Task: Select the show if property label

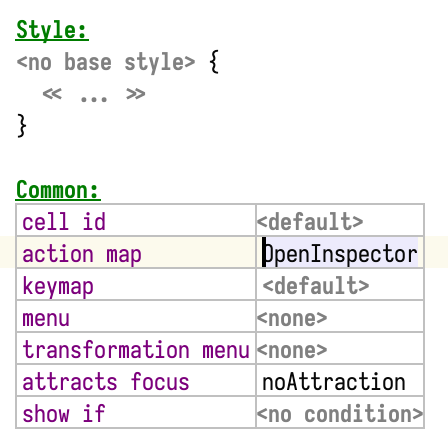Action: pos(64,414)
